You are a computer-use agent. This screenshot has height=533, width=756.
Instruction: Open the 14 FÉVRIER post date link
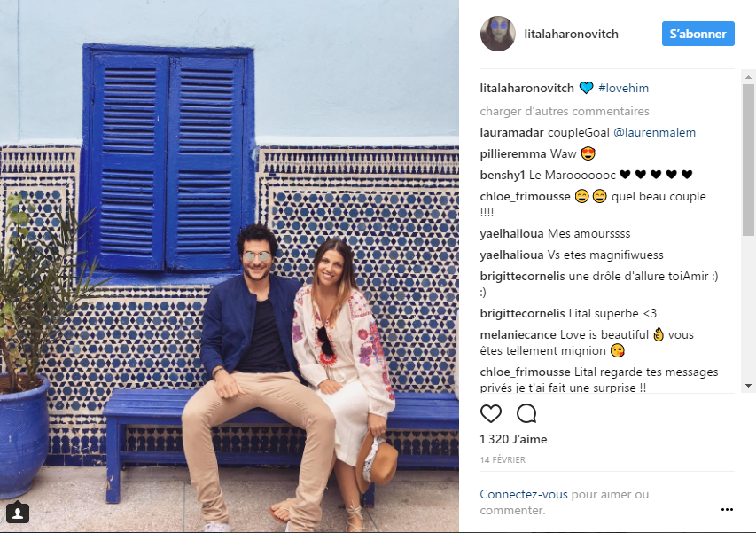tap(503, 460)
